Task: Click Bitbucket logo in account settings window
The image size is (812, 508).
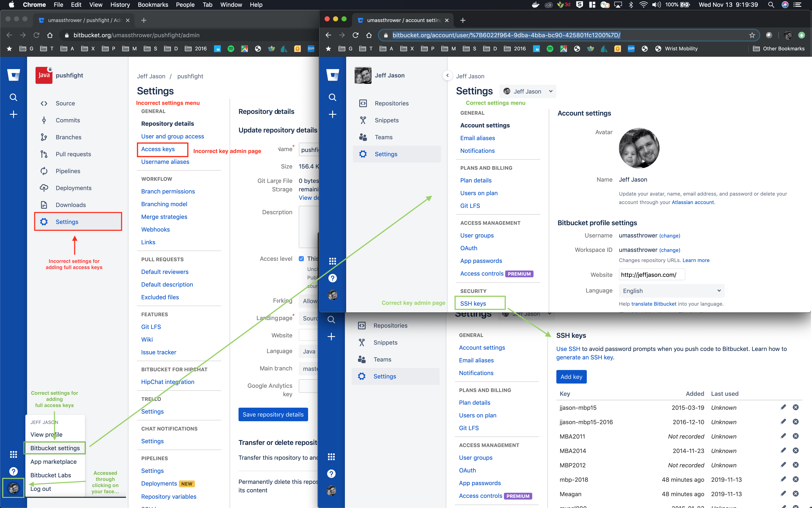Action: (x=332, y=75)
